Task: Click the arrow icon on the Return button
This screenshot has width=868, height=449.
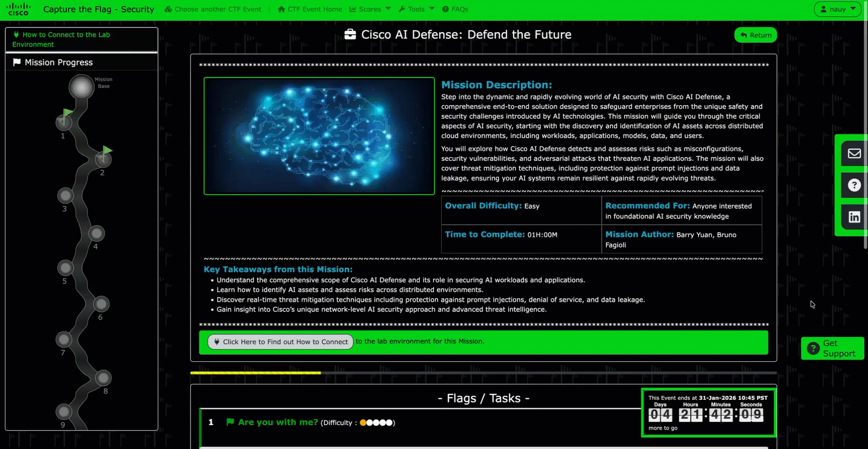Action: click(744, 35)
